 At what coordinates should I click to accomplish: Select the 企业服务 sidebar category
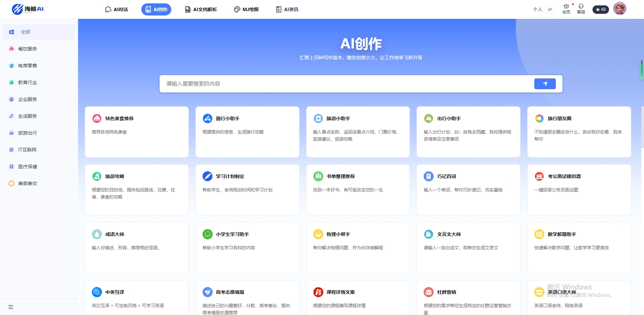39,99
